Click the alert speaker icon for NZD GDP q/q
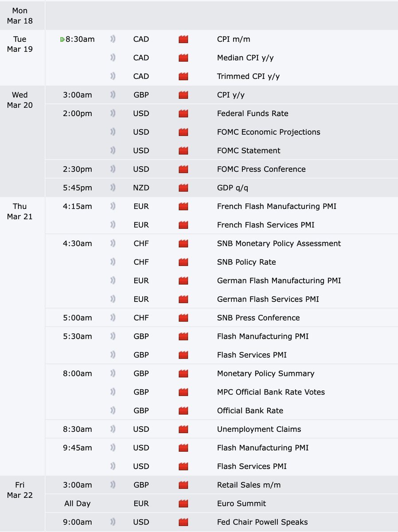 (x=113, y=188)
